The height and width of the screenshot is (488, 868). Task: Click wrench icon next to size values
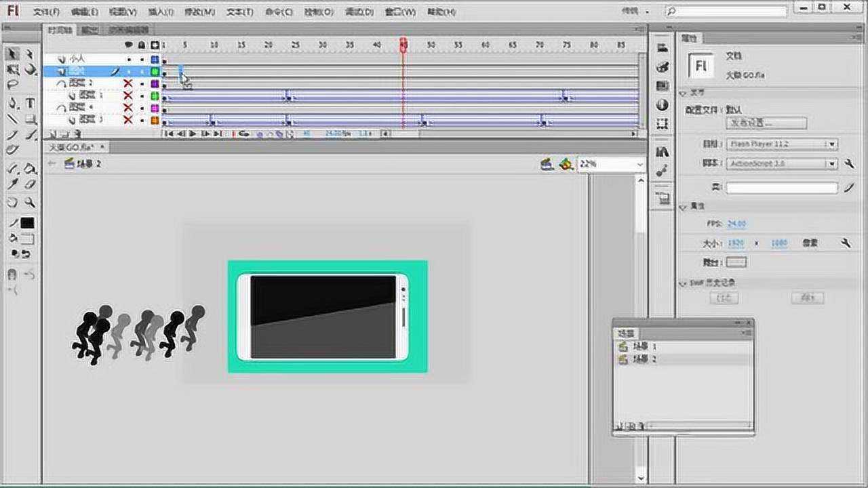(x=846, y=243)
